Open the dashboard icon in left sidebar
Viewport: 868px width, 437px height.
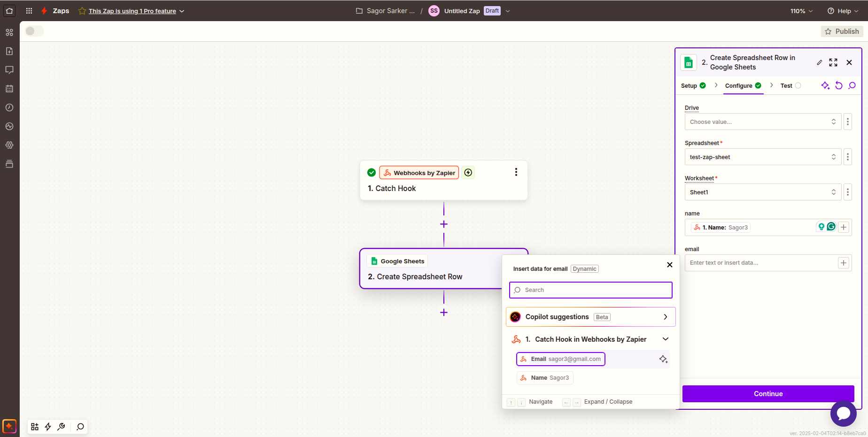9,32
